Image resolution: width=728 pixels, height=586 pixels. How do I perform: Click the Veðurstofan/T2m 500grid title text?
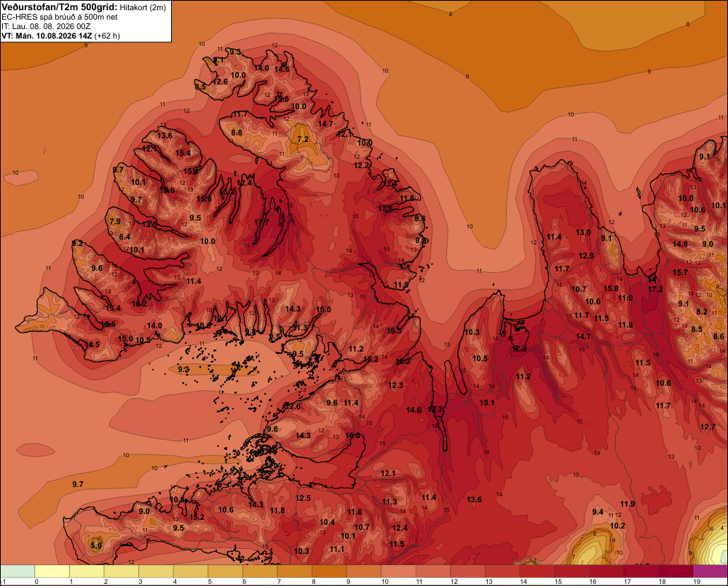pyautogui.click(x=60, y=7)
